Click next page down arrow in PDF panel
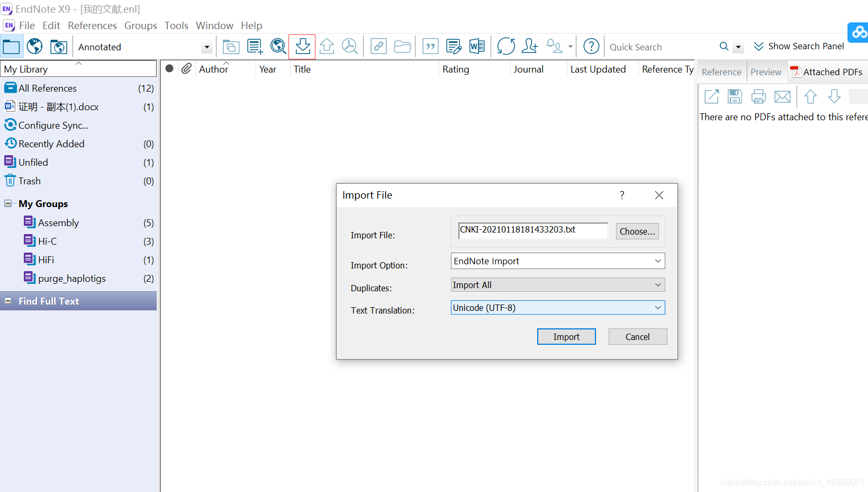Viewport: 868px width, 492px height. tap(834, 96)
